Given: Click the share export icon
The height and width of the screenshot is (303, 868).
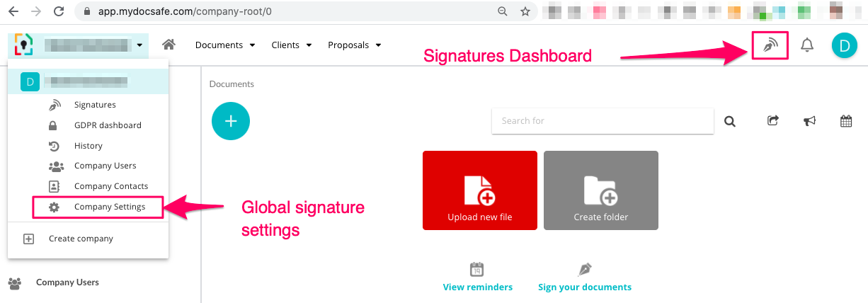Looking at the screenshot, I should coord(773,121).
